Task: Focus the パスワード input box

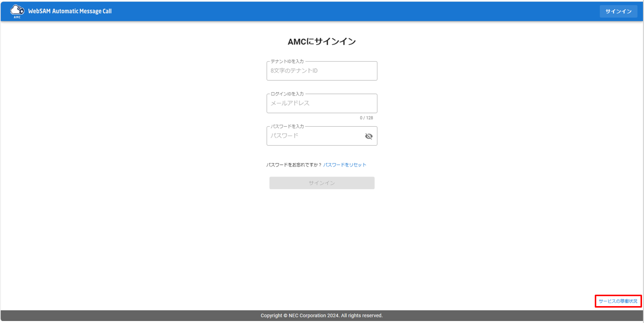Action: [313, 136]
